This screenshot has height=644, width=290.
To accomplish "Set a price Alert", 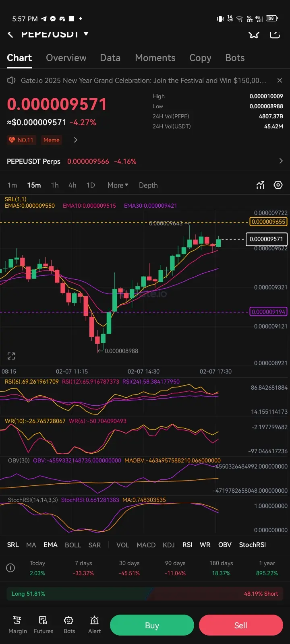I will (95, 625).
